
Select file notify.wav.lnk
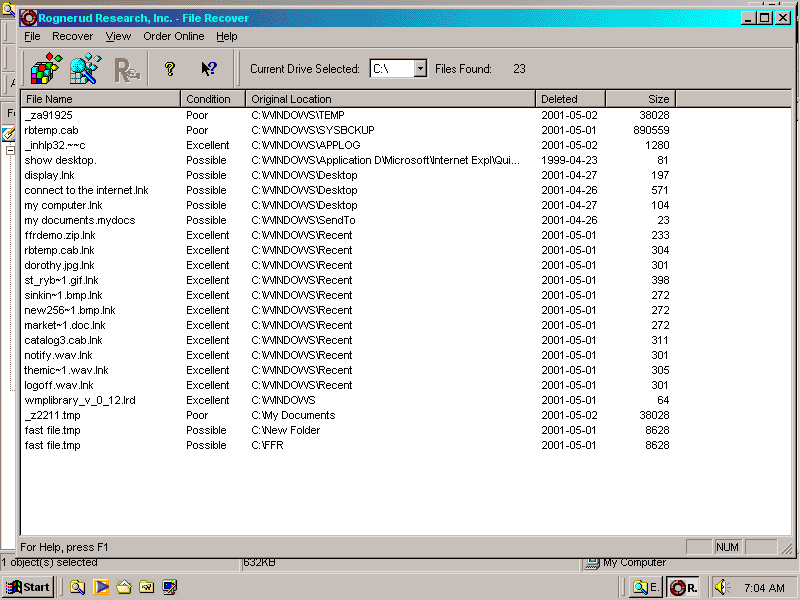58,355
